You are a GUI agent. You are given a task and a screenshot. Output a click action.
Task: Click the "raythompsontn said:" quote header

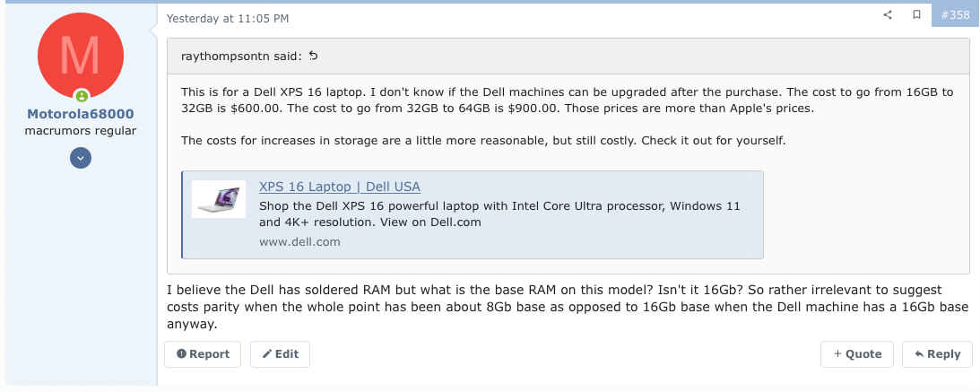tap(241, 56)
